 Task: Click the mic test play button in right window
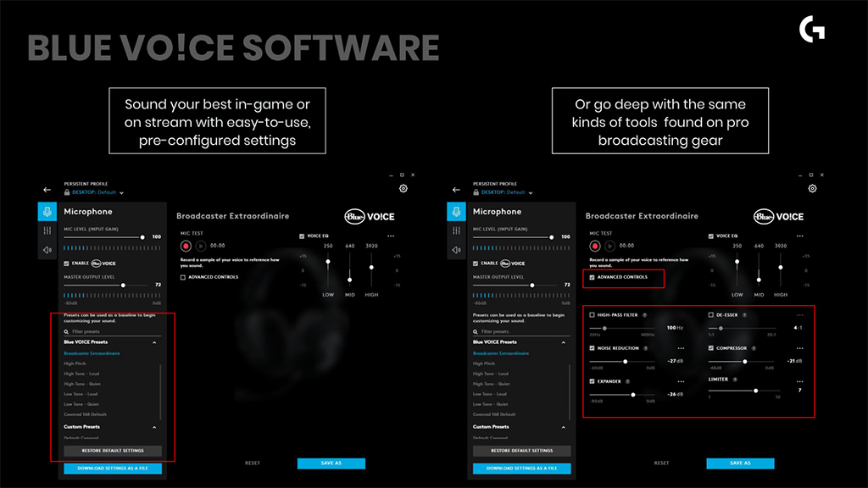610,246
